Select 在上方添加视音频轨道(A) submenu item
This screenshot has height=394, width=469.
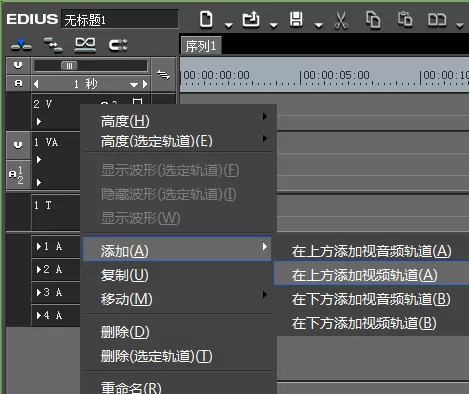(371, 251)
